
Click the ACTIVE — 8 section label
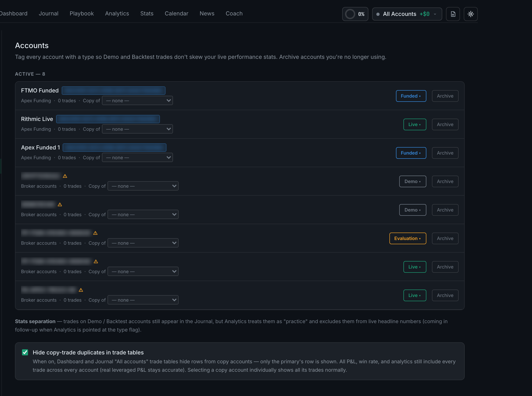pyautogui.click(x=30, y=74)
